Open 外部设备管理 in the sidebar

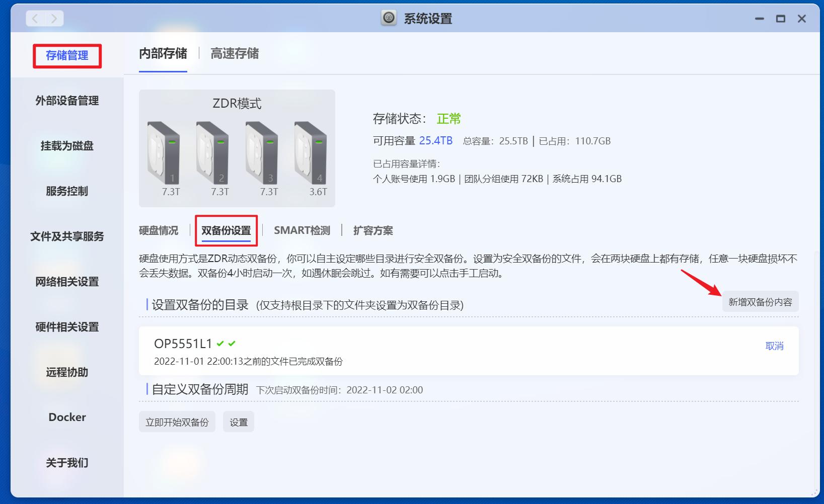pos(67,101)
